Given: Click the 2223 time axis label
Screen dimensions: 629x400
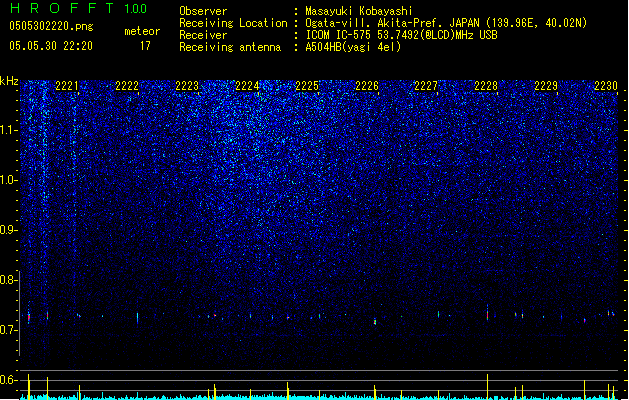Looking at the screenshot, I should [187, 86].
